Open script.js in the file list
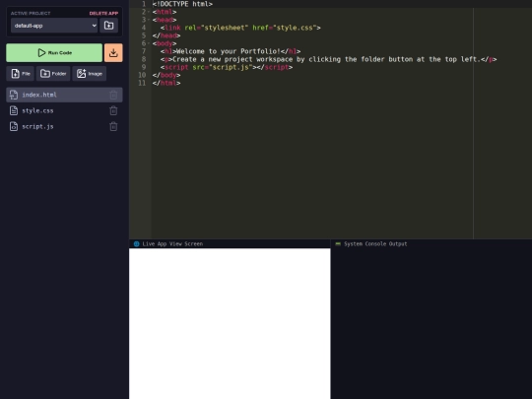The image size is (532, 399). pos(64,126)
